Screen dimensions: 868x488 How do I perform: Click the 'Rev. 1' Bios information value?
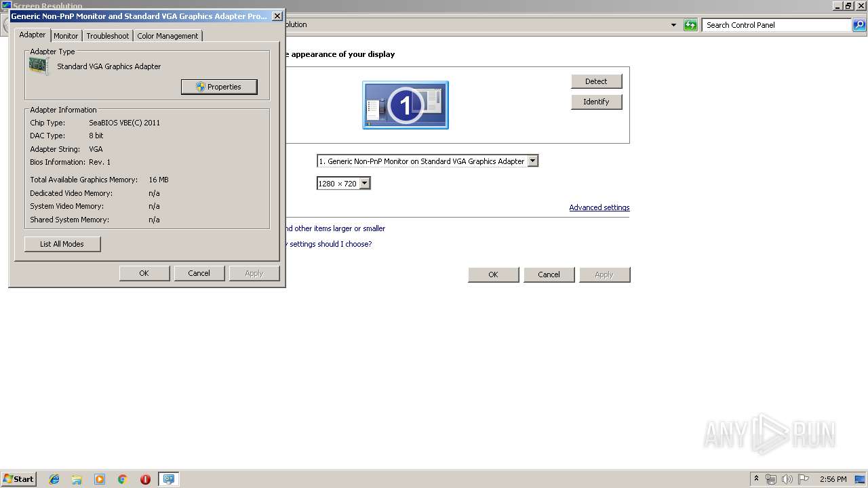(100, 162)
